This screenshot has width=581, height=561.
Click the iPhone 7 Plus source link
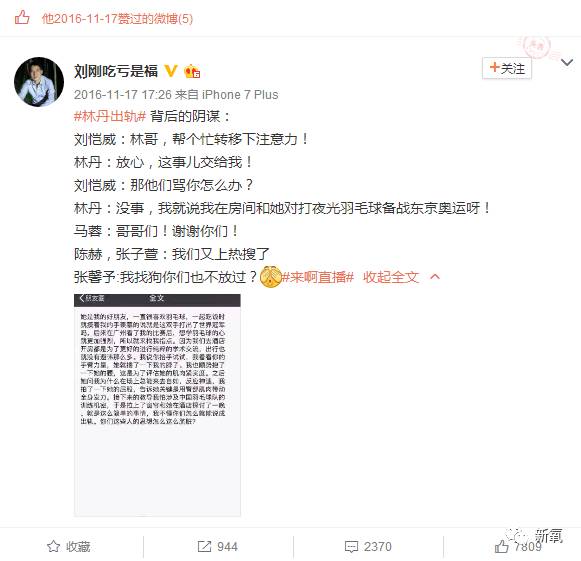[x=240, y=95]
